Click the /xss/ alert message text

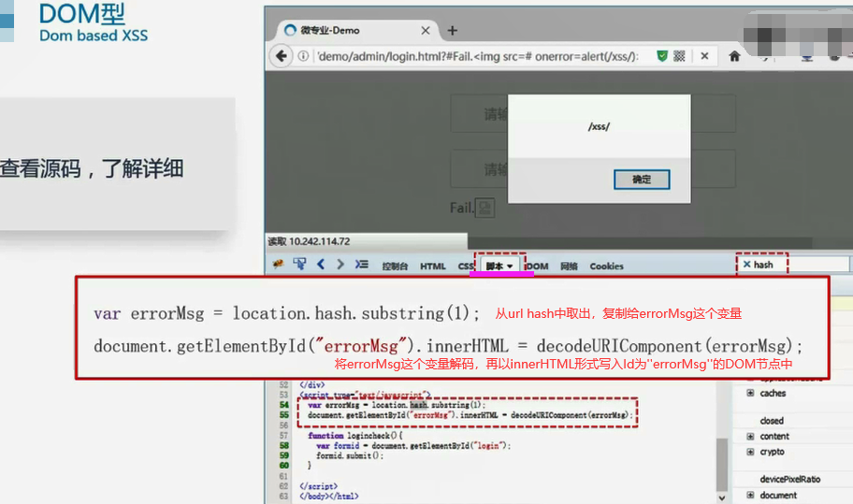pos(599,126)
